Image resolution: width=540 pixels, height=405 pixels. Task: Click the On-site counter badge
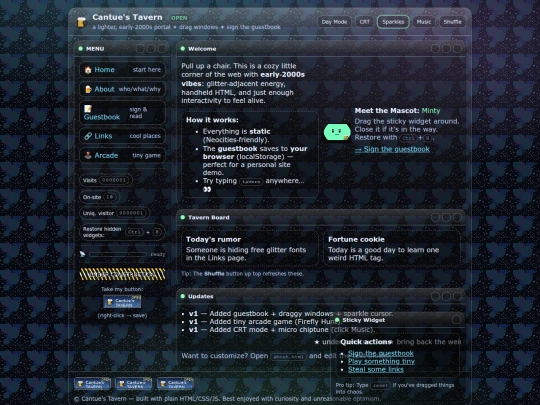[100, 197]
